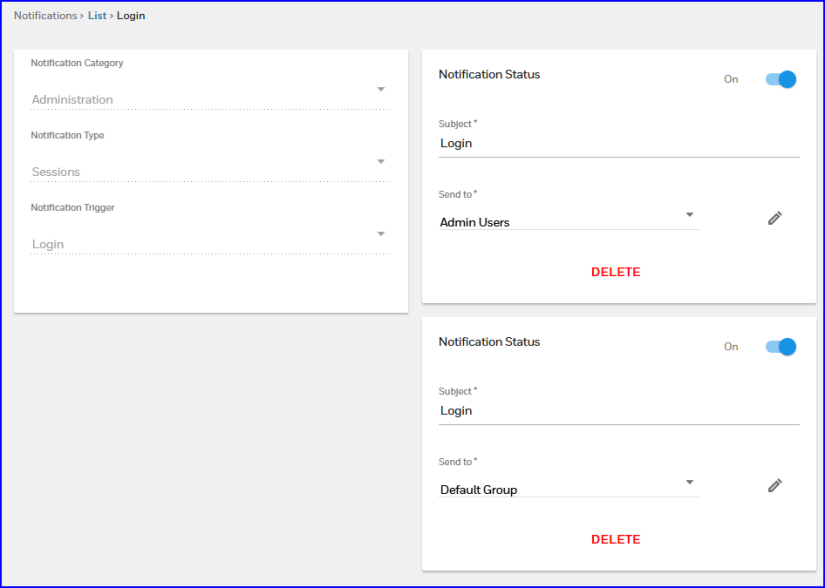Turn off the Admin Users notification status switch
This screenshot has height=588, width=825.
780,79
